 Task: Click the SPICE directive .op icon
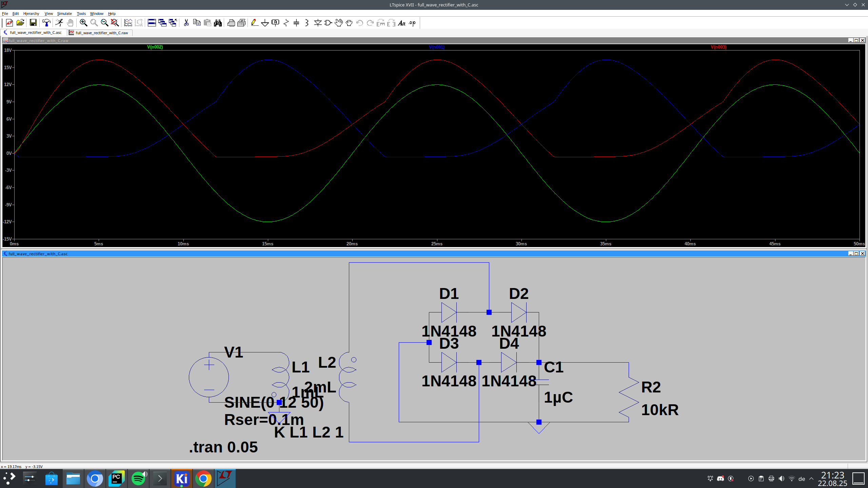coord(412,23)
